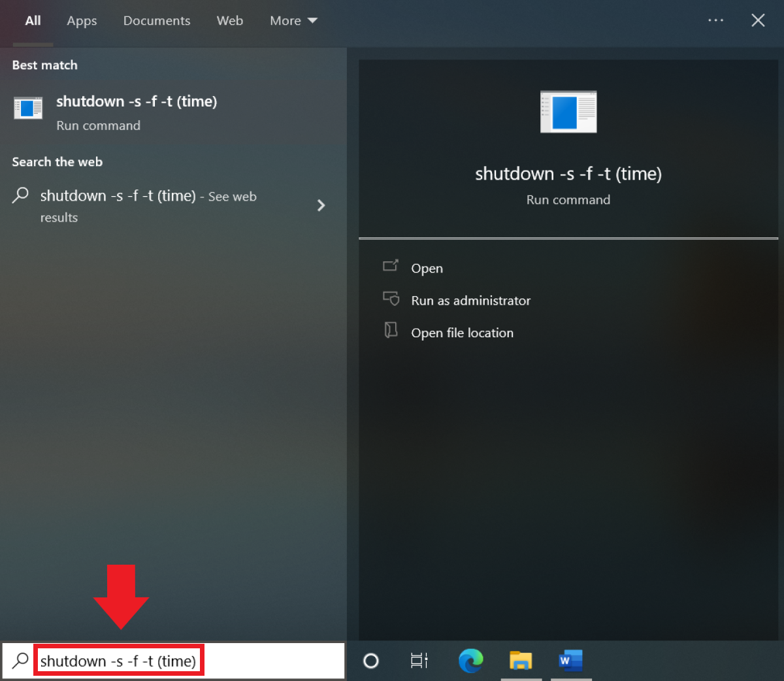Click Open file location

[x=462, y=333]
